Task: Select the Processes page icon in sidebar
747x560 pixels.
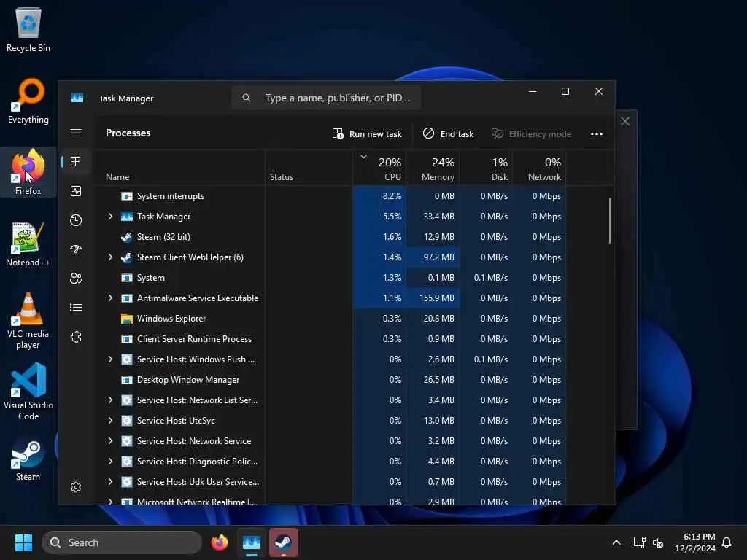Action: pyautogui.click(x=76, y=162)
